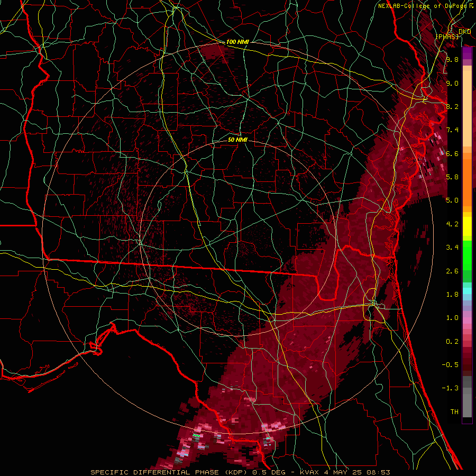Screen dimensions: 476x476
Task: Select the 0.2 scale value label
Action: tap(452, 342)
